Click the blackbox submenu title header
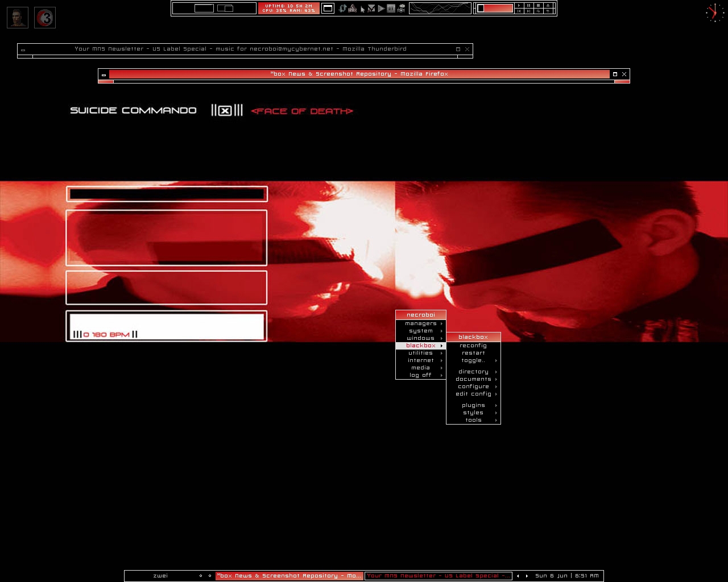 click(473, 337)
